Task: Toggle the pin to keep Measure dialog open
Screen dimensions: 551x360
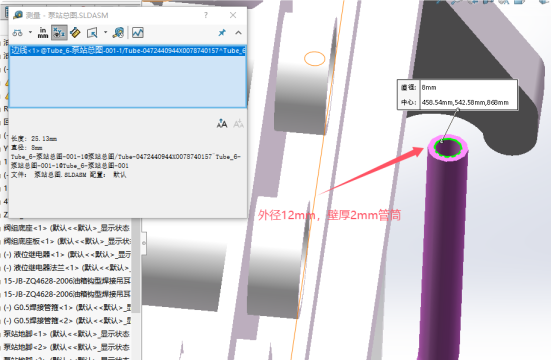Action: pyautogui.click(x=222, y=33)
